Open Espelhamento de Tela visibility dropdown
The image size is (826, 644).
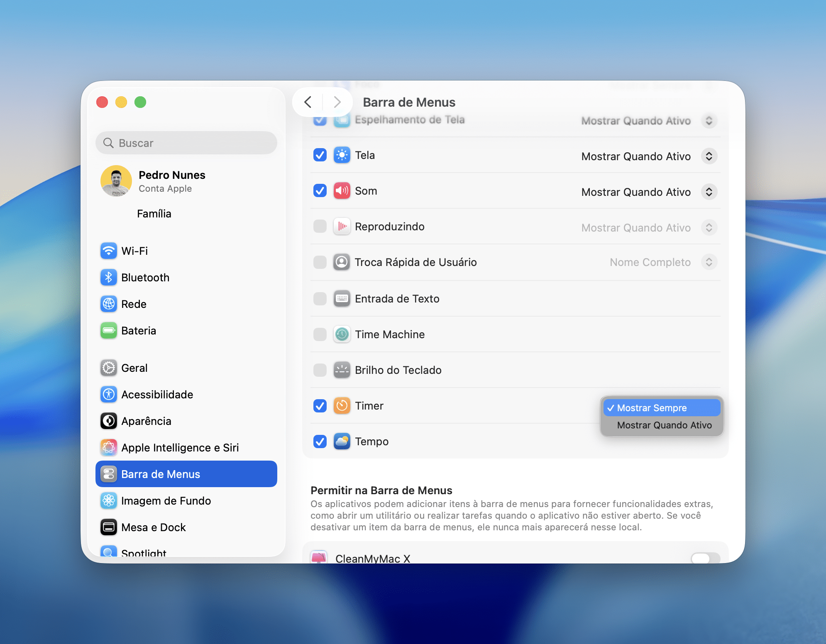709,121
